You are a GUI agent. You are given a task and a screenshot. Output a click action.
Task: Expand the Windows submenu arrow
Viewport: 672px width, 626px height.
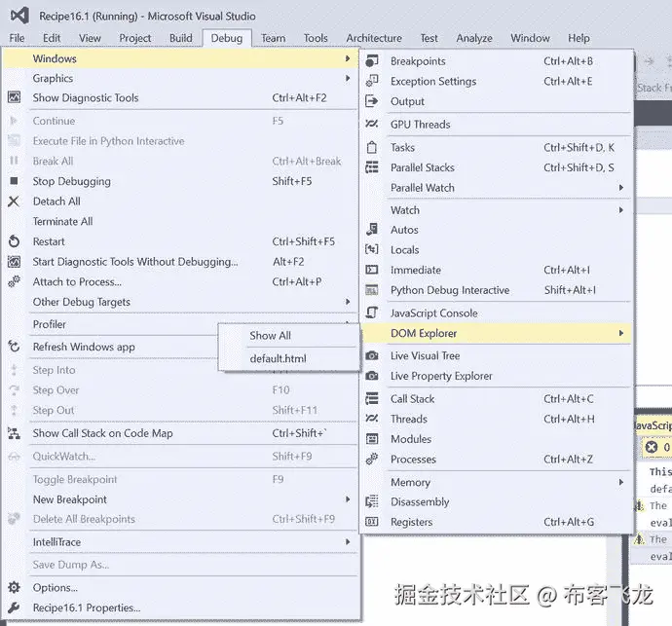tap(348, 58)
